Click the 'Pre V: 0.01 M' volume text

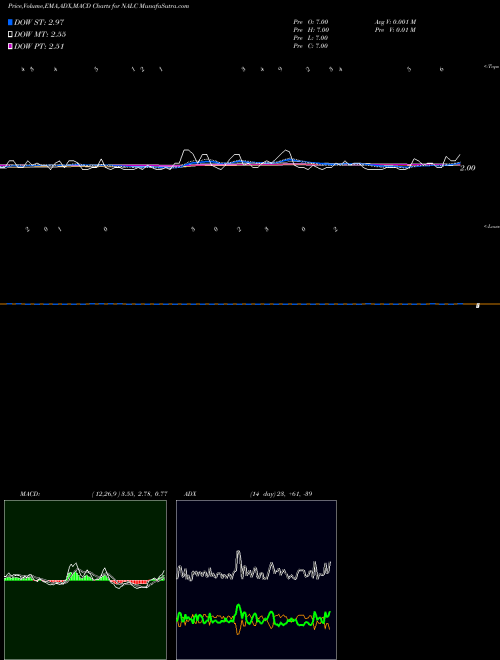coord(396,30)
